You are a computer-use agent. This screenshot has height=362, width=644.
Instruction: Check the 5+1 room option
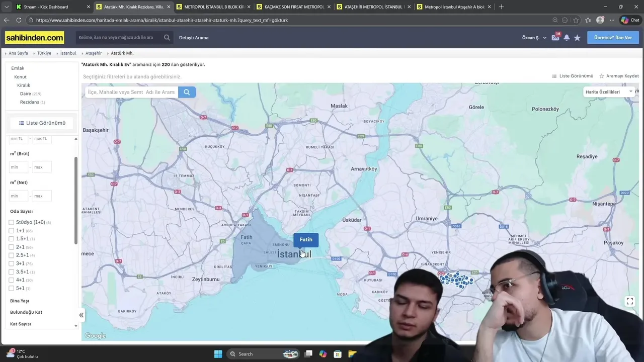point(12,289)
